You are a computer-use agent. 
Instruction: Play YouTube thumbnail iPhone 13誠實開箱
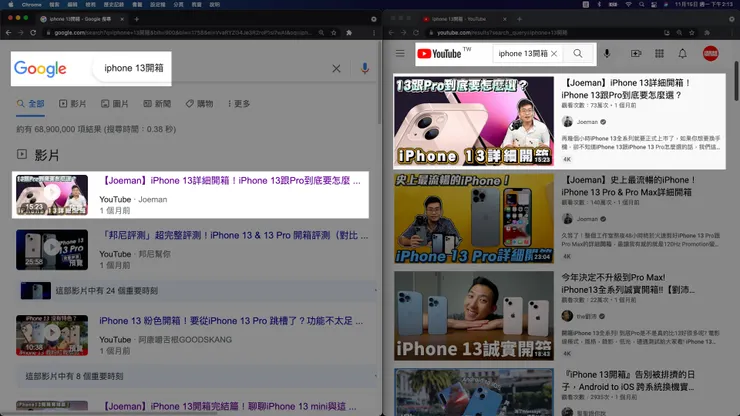click(474, 316)
